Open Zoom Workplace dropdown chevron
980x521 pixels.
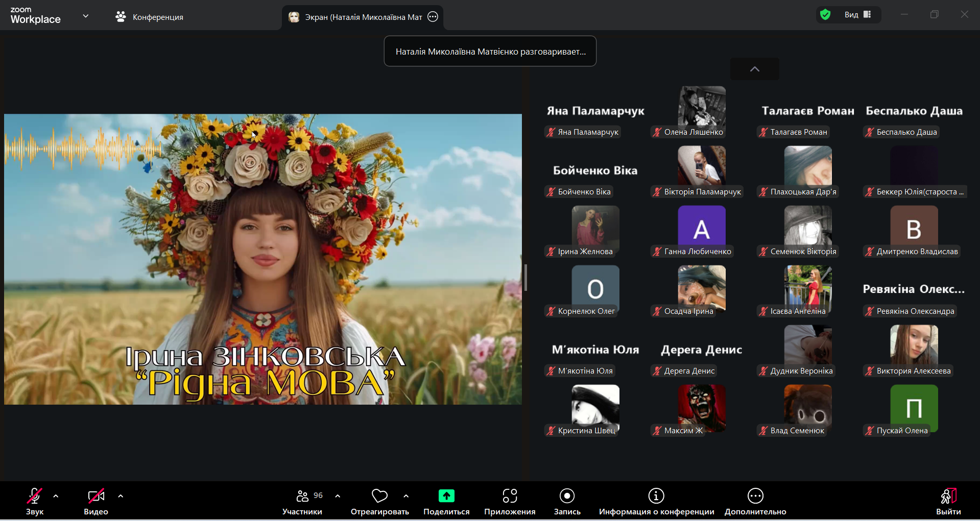click(x=86, y=16)
